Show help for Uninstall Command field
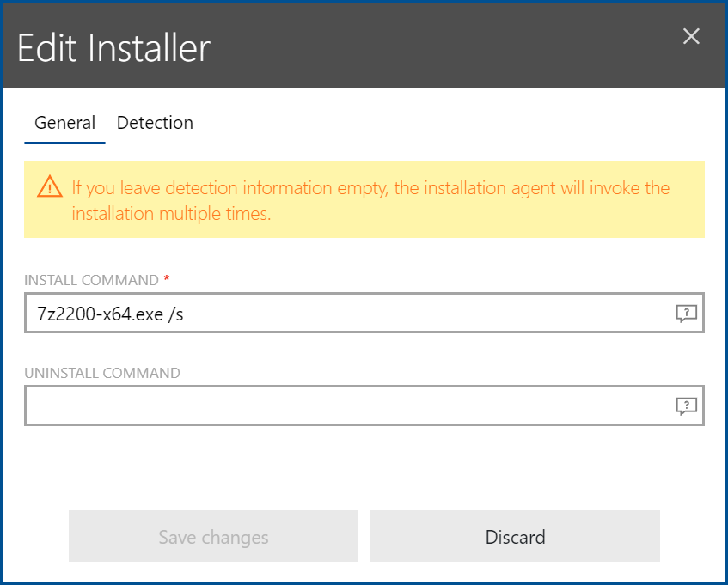The width and height of the screenshot is (728, 585). (686, 406)
